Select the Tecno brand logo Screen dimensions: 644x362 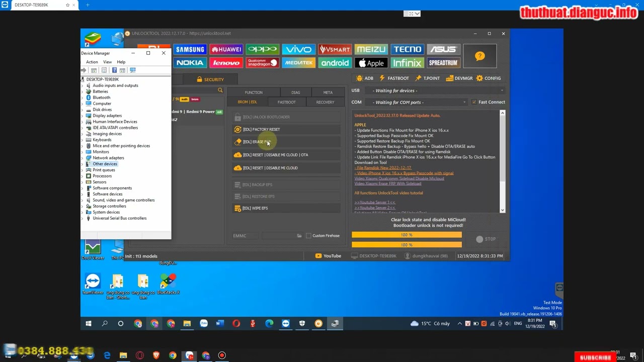click(407, 49)
